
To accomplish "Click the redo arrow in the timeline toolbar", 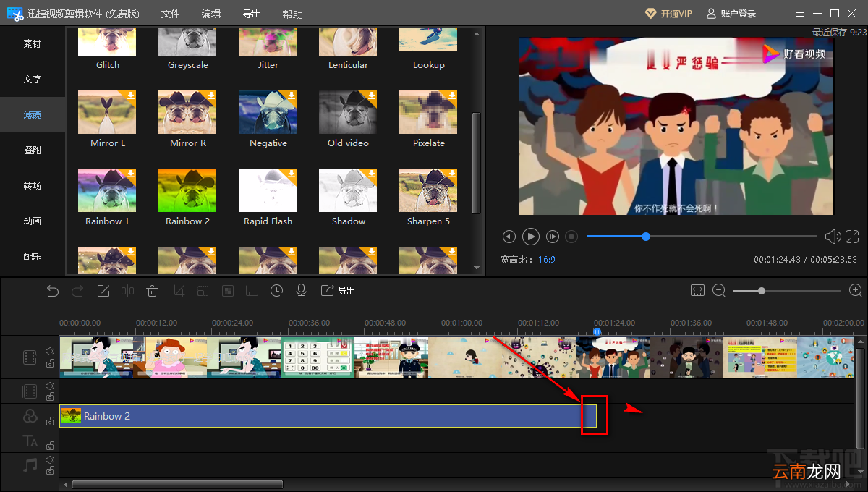I will pyautogui.click(x=77, y=291).
